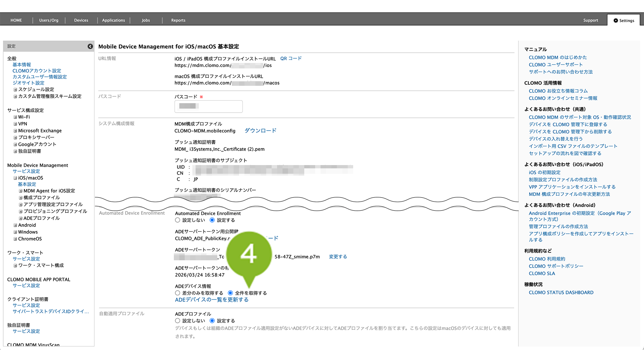Expand プロビジョニングプロファイル node
This screenshot has height=362, width=644.
point(21,211)
